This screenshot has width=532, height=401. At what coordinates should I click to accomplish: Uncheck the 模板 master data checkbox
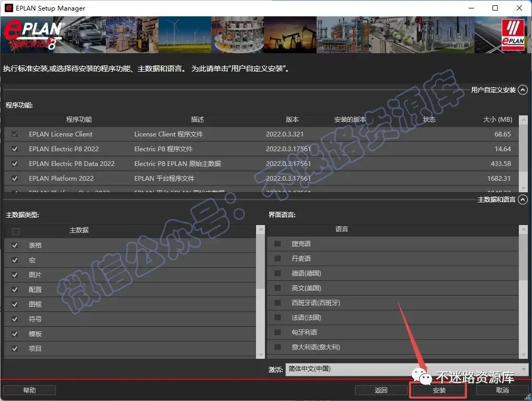(x=15, y=334)
